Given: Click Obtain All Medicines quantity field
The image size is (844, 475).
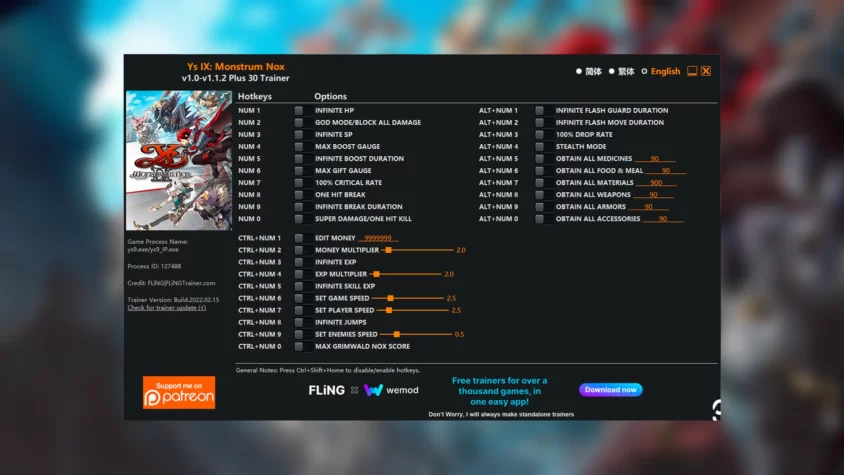Looking at the screenshot, I should pos(655,158).
